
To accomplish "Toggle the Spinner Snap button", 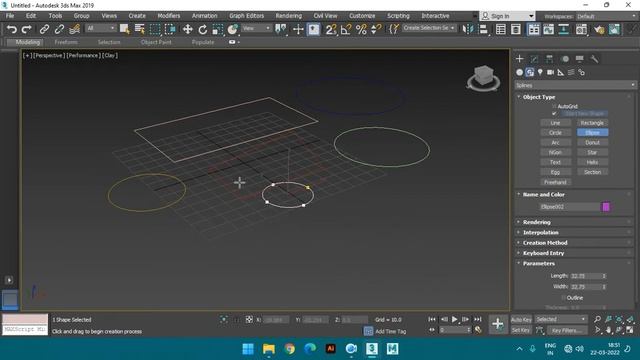I will 376,29.
